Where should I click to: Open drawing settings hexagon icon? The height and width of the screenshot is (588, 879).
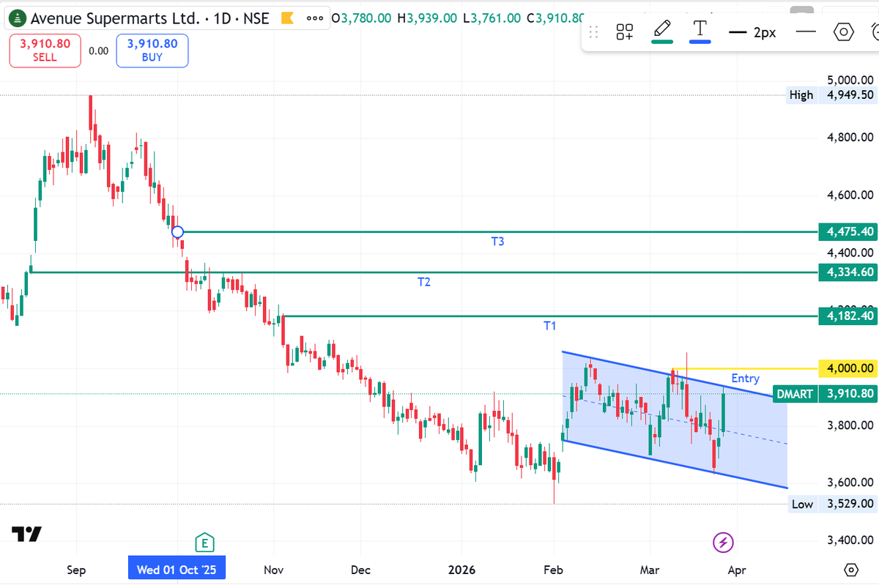(844, 31)
